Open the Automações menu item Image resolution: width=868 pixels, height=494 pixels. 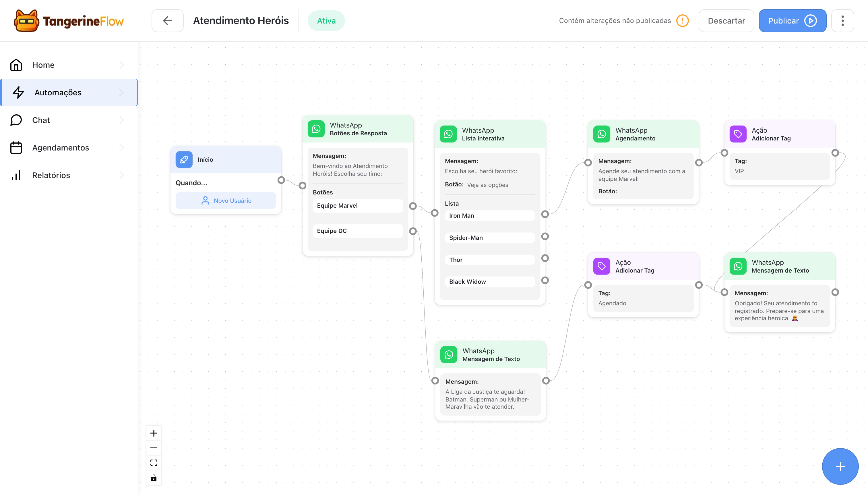tap(69, 92)
